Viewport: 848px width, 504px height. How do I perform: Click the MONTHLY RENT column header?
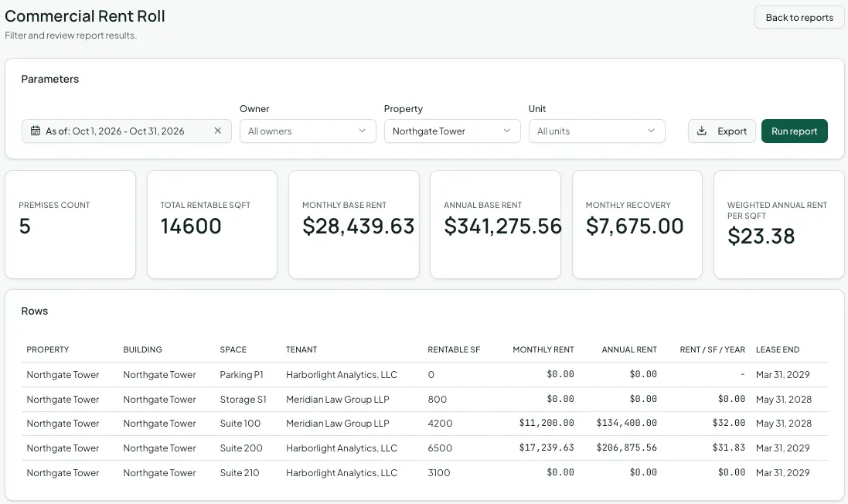pyautogui.click(x=543, y=349)
